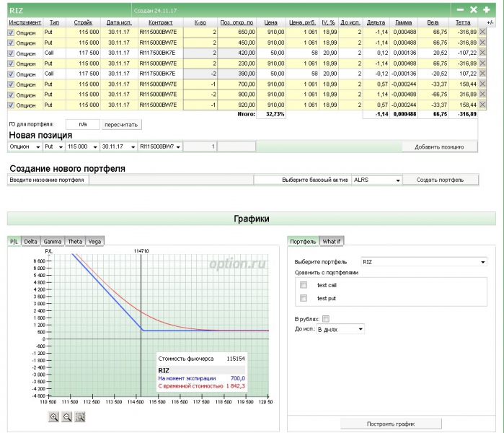Expand the base asset ALRS dropdown
This screenshot has width=504, height=433.
[376, 180]
